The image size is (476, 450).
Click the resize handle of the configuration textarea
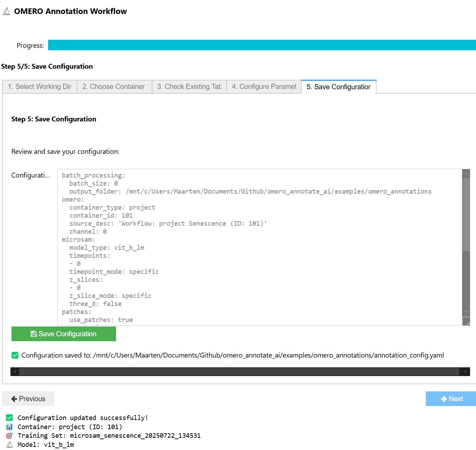point(467,322)
